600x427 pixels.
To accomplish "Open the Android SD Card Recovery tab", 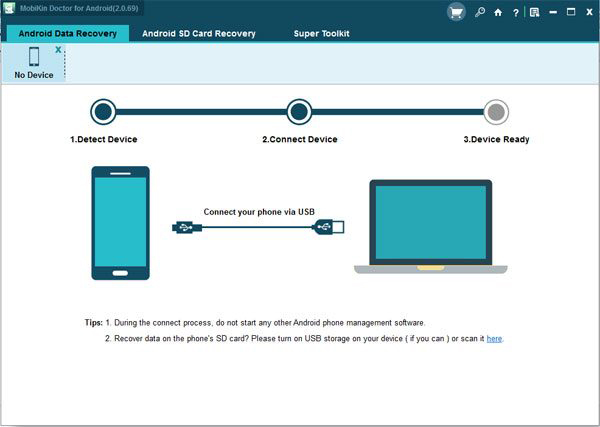I will (199, 33).
